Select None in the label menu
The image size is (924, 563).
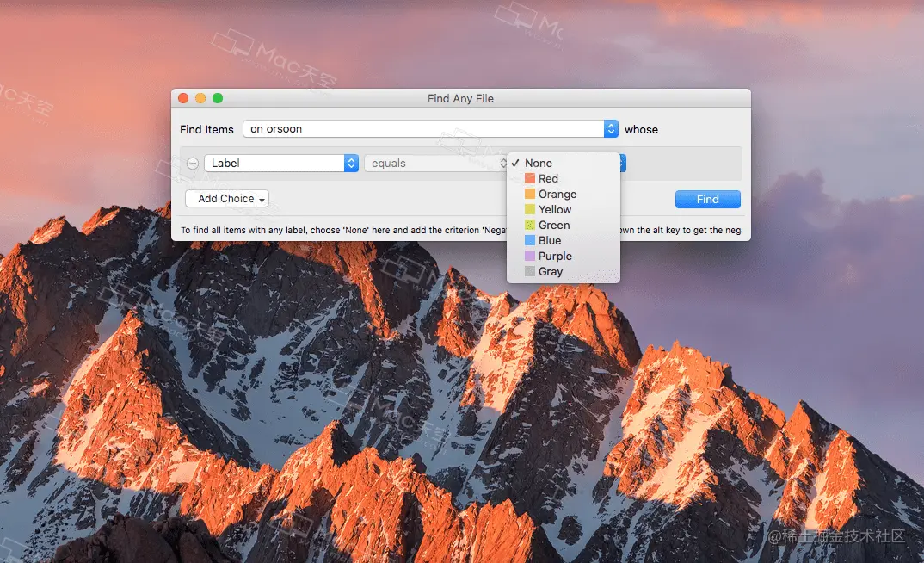coord(563,163)
